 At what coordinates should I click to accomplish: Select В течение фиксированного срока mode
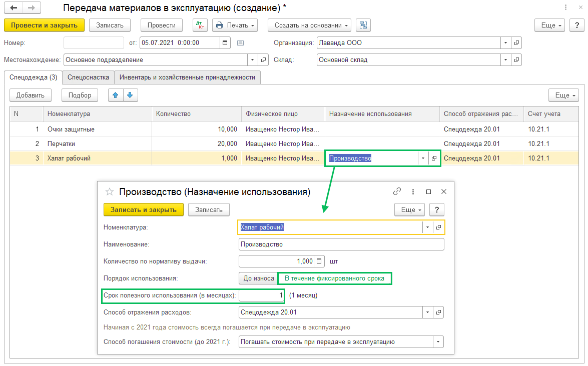334,278
